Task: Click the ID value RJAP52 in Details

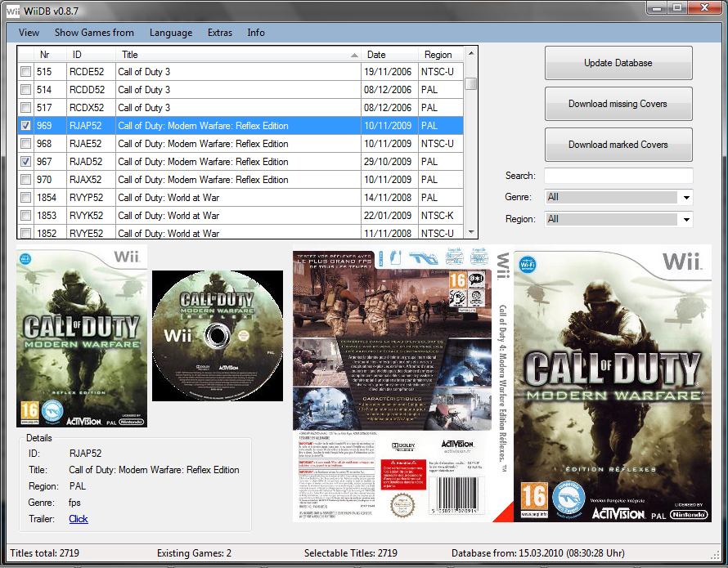Action: [85, 454]
